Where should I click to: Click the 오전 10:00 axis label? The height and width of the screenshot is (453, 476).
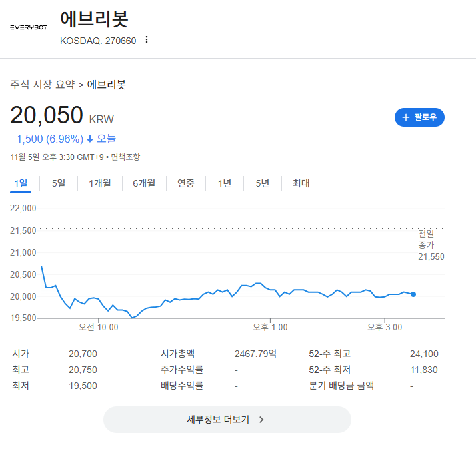pyautogui.click(x=99, y=327)
